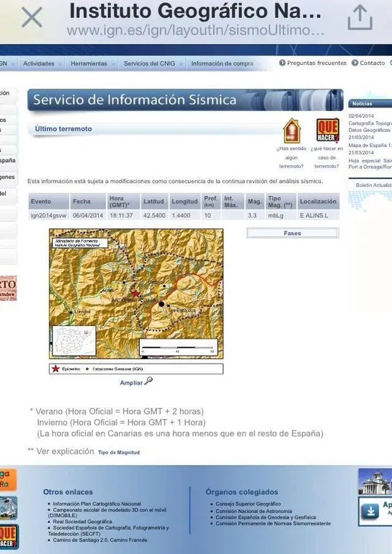Select the time cell 18:11:37
392x554 pixels.
click(121, 215)
